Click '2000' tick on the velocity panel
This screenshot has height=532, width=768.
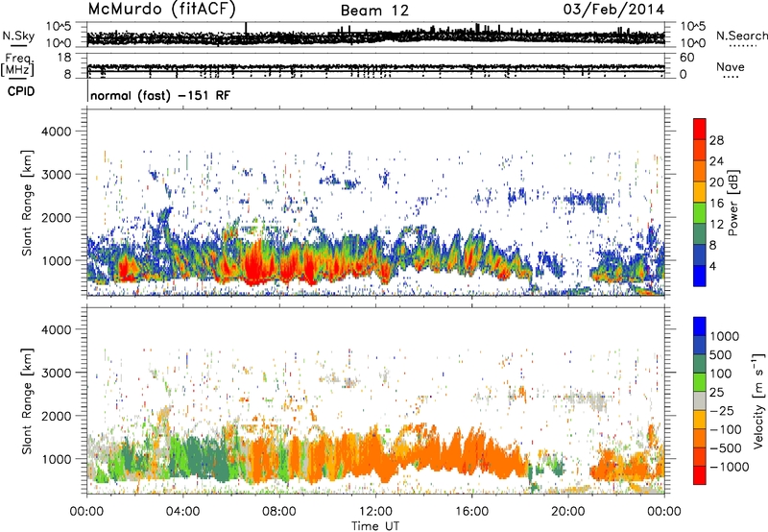pyautogui.click(x=56, y=416)
